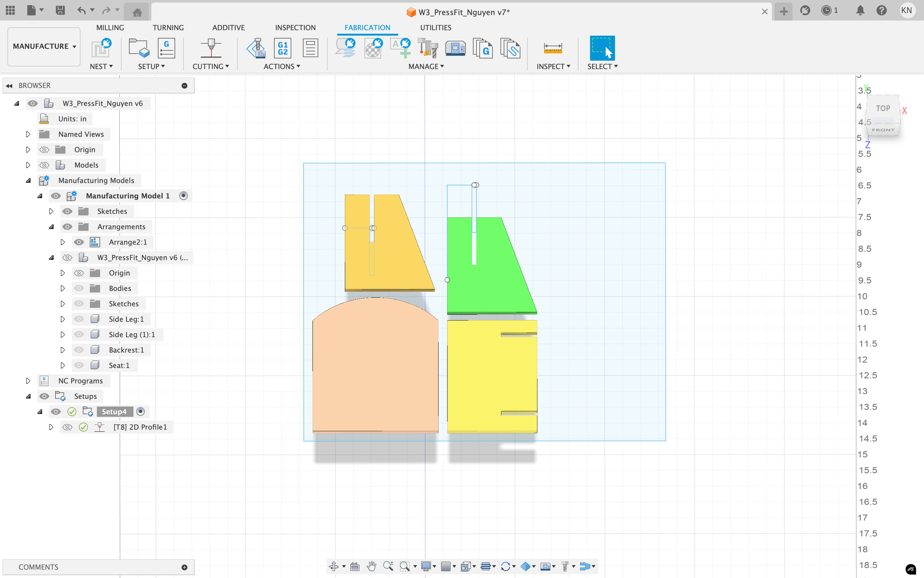Activate Manufacturing Model 1 radio button

coord(184,196)
